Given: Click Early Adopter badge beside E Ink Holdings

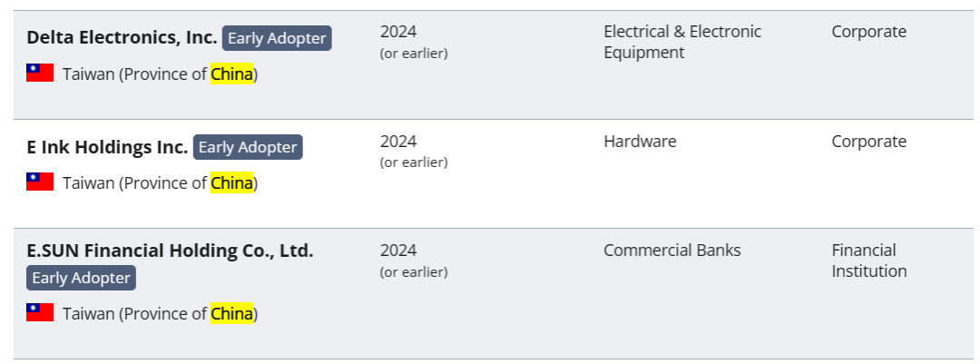Looking at the screenshot, I should click(248, 147).
